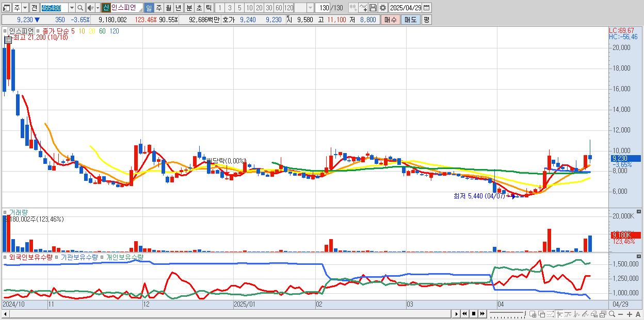This screenshot has width=644, height=320.
Task: Click the line-draw with plus icon
Action: [x=363, y=8]
